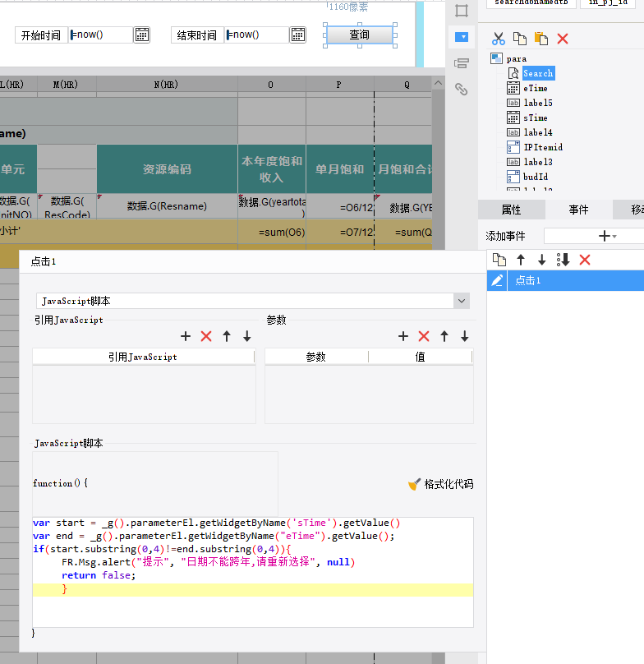Remove a parameter with the red X icon

(423, 336)
